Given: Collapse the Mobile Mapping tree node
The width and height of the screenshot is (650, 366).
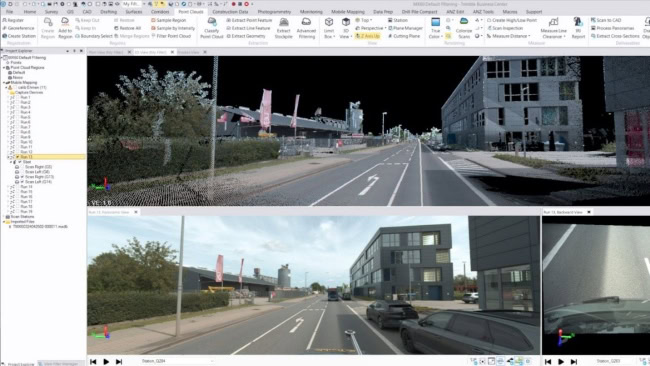Looking at the screenshot, I should click(x=4, y=82).
